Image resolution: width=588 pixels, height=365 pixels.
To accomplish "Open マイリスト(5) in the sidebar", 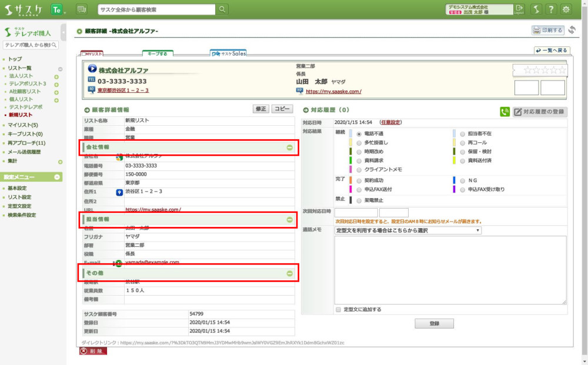I will [23, 125].
